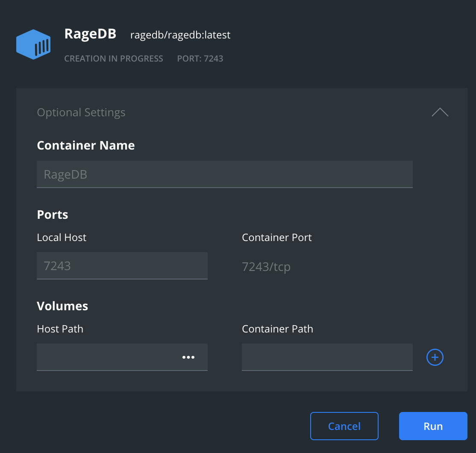Image resolution: width=476 pixels, height=453 pixels.
Task: Click the Local Host port field
Action: (x=122, y=266)
